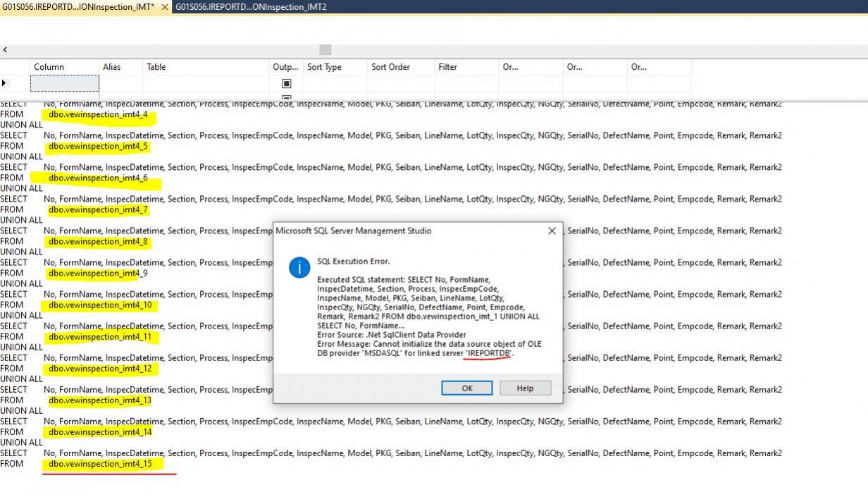
Task: Click the Filter column header
Action: pyautogui.click(x=466, y=67)
